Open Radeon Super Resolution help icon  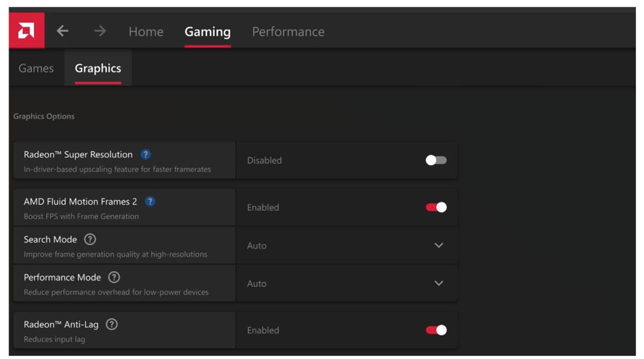(145, 154)
